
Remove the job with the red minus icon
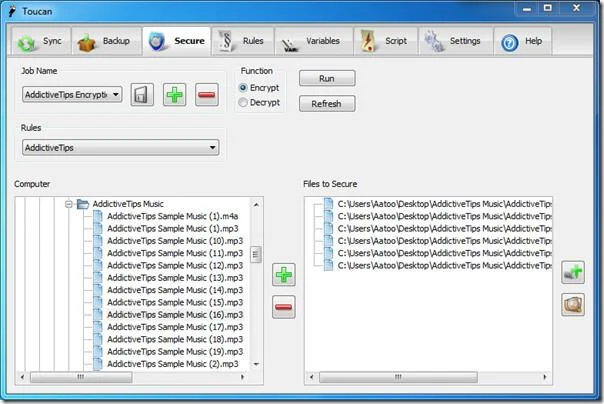[x=207, y=95]
